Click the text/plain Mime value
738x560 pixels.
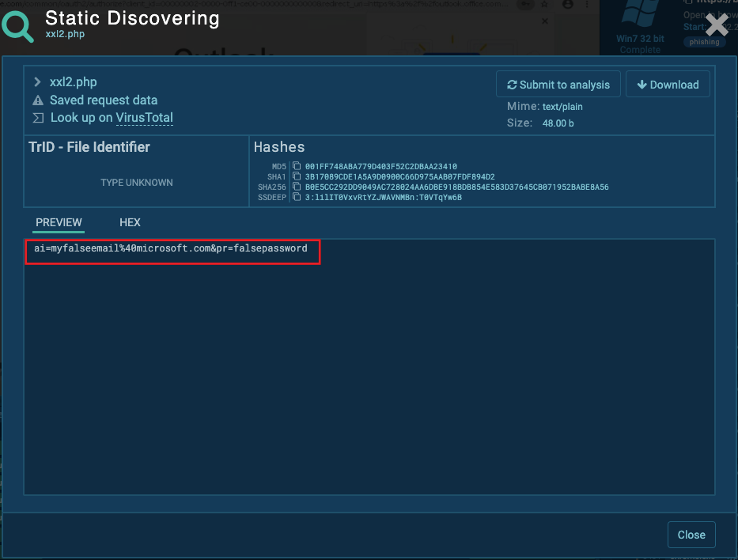tap(562, 107)
